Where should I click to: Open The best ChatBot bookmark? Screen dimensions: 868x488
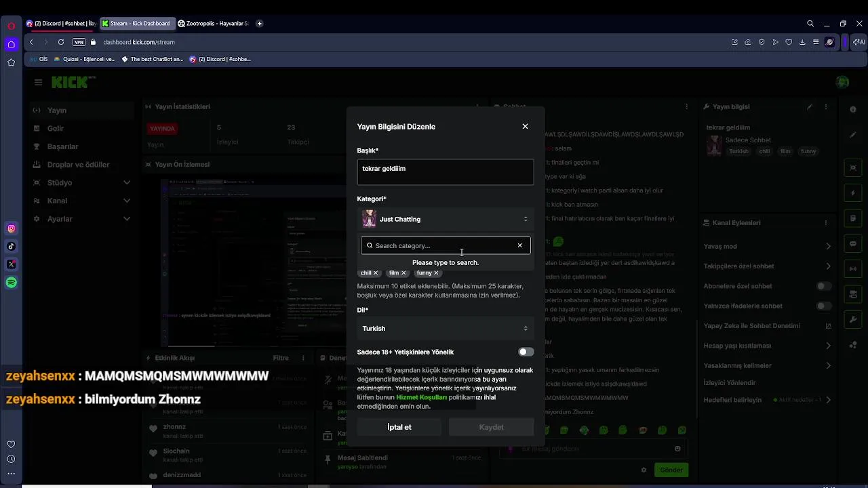point(152,59)
